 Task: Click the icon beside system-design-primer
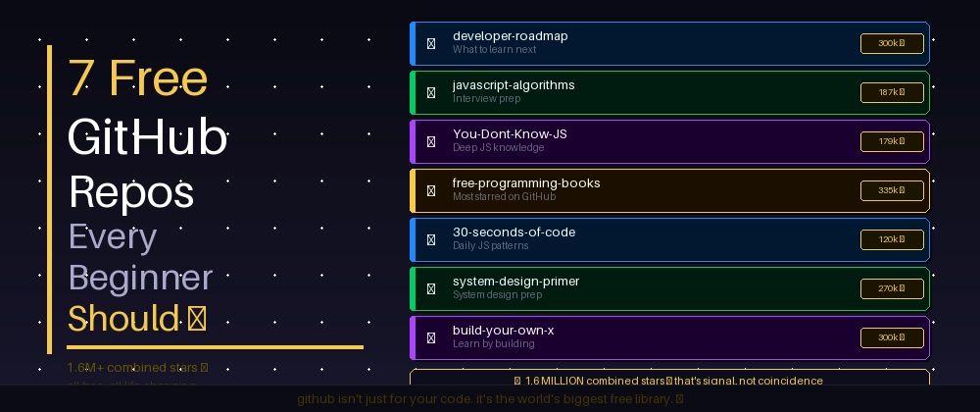point(430,288)
